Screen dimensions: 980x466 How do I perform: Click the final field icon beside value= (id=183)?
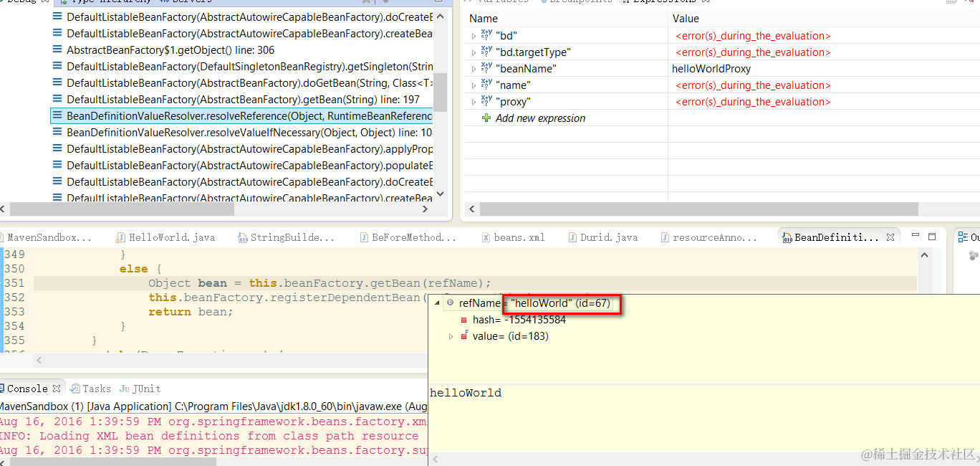coord(464,336)
